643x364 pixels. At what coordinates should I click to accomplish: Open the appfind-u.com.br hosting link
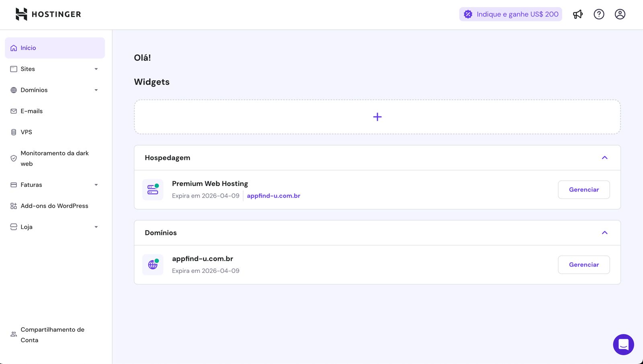(x=273, y=196)
